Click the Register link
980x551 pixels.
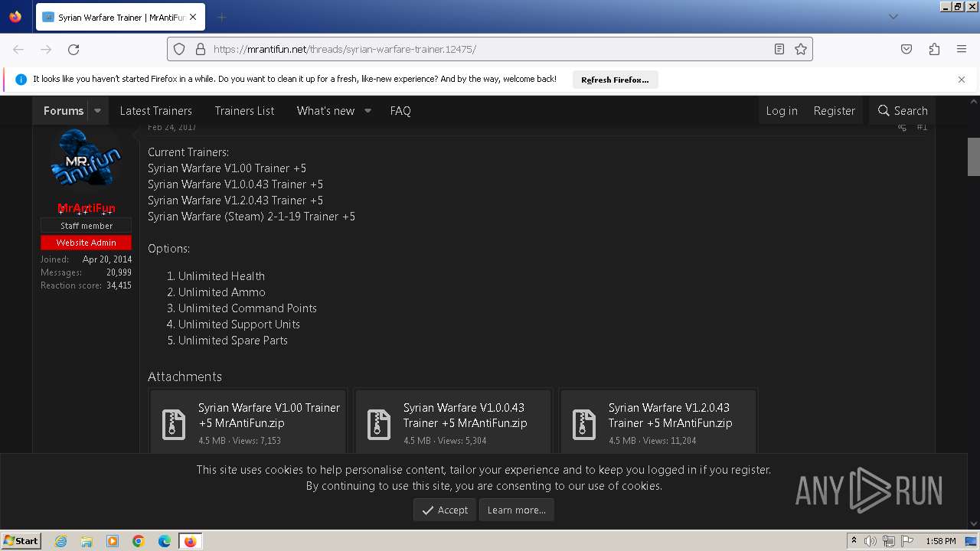835,111
